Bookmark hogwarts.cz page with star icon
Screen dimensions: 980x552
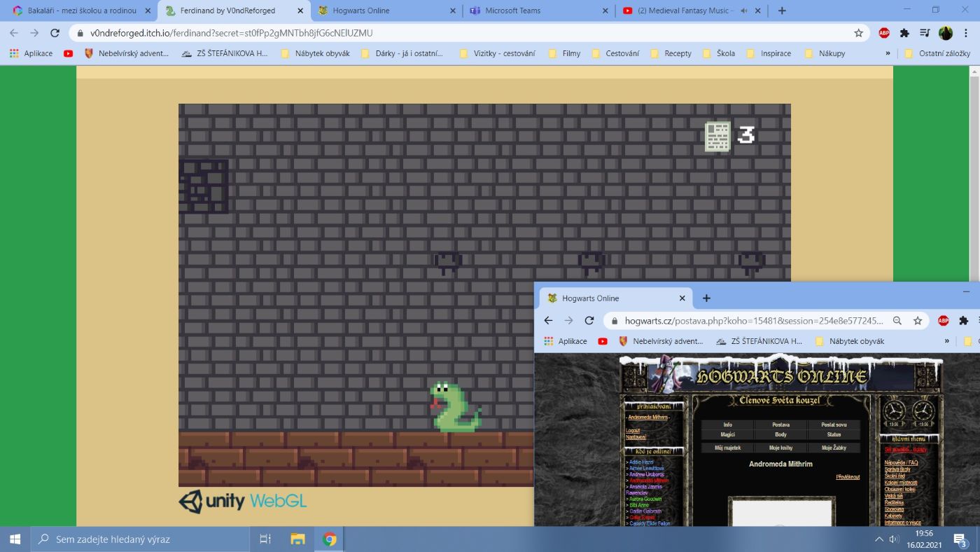click(917, 321)
